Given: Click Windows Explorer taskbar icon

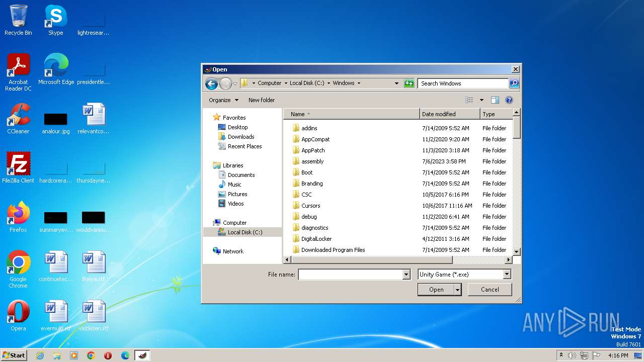Looking at the screenshot, I should click(x=57, y=355).
